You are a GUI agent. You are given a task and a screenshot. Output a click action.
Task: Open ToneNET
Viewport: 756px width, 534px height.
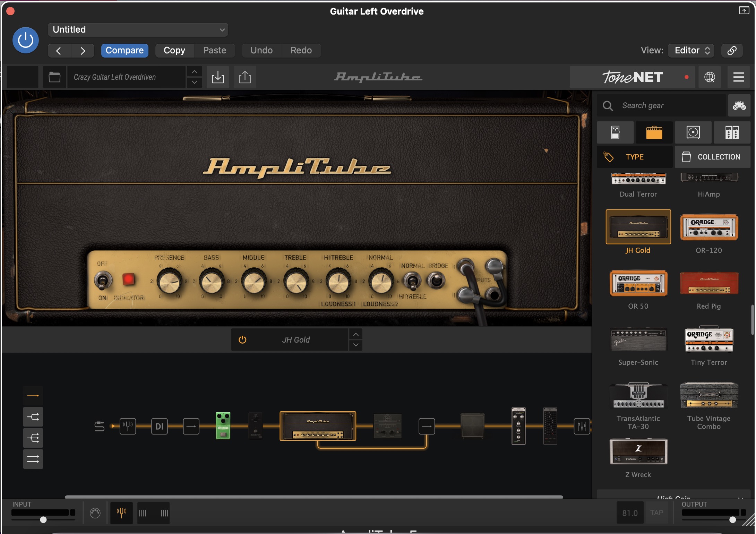(633, 77)
